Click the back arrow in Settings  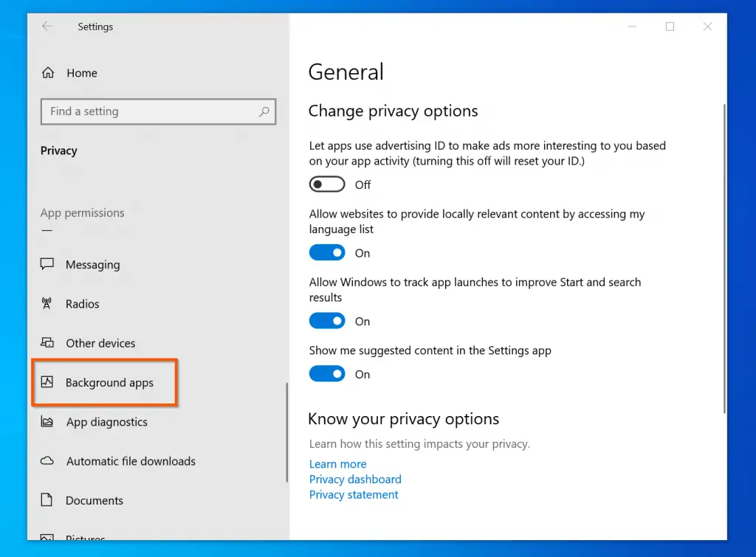point(47,27)
